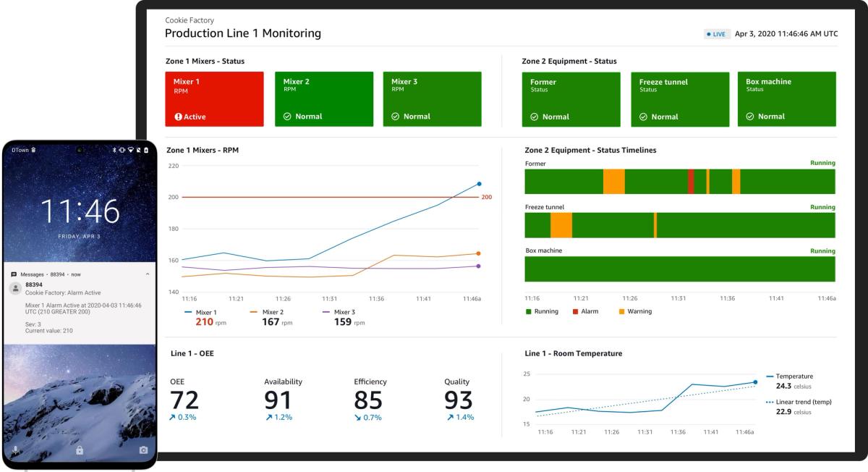This screenshot has width=868, height=472.
Task: Toggle the Mixer 3 legend entry in RPM chart
Action: (x=339, y=312)
